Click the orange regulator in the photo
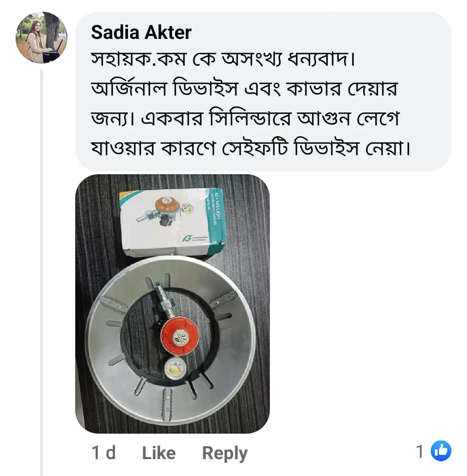The width and height of the screenshot is (467, 476). (x=180, y=336)
